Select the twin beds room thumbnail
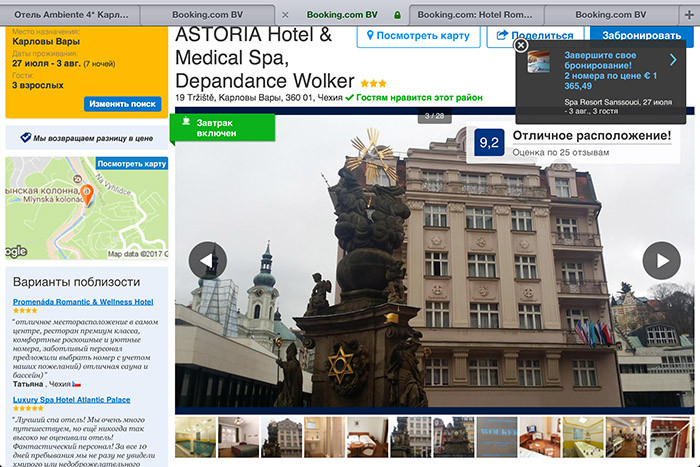Viewport: 700px width, 467px height. point(367,437)
